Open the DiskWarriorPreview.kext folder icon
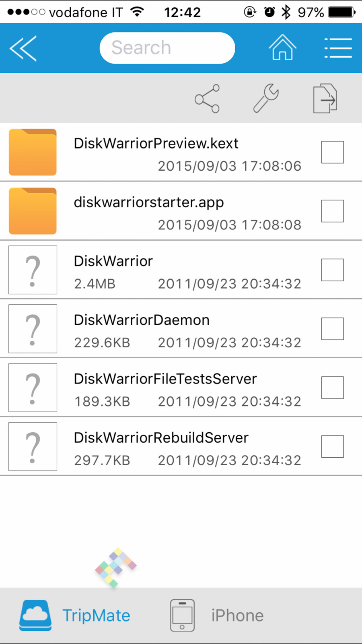 33,152
